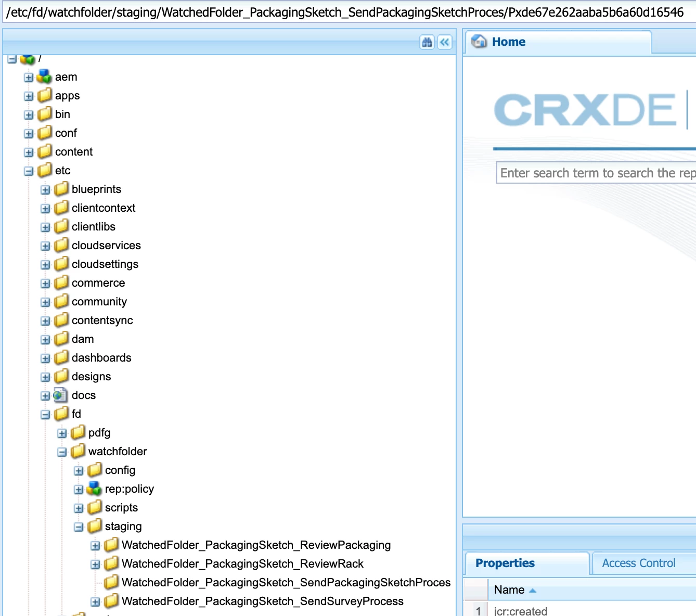Image resolution: width=696 pixels, height=616 pixels.
Task: Expand the commerce folder
Action: (45, 284)
